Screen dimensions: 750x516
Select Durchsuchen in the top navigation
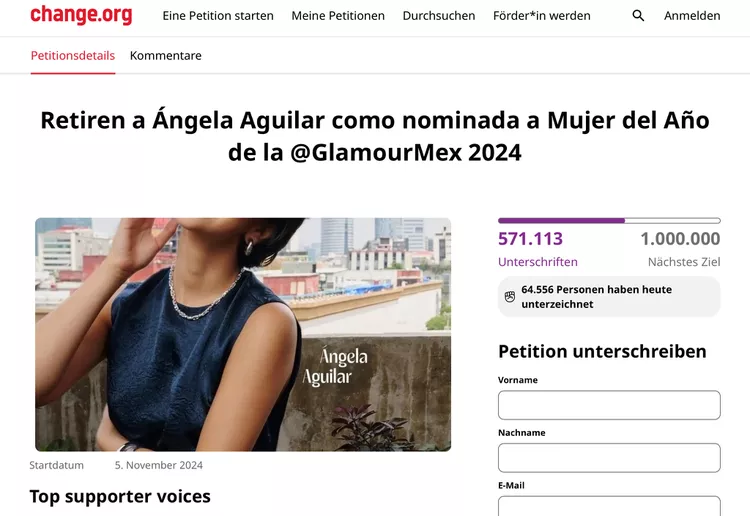[439, 16]
